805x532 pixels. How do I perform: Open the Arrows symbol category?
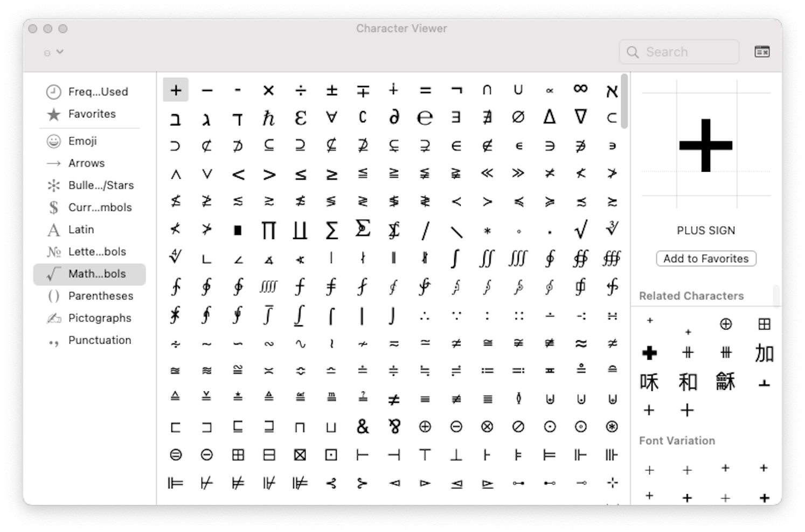click(86, 163)
